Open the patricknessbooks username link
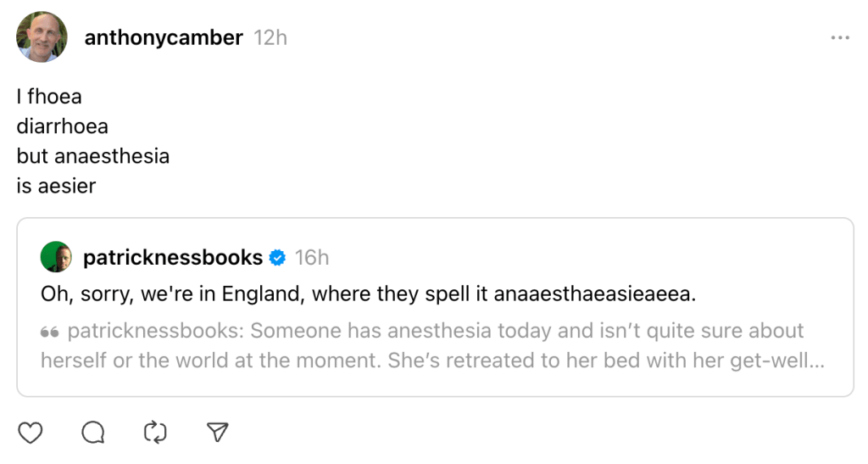The height and width of the screenshot is (464, 868). coord(173,257)
